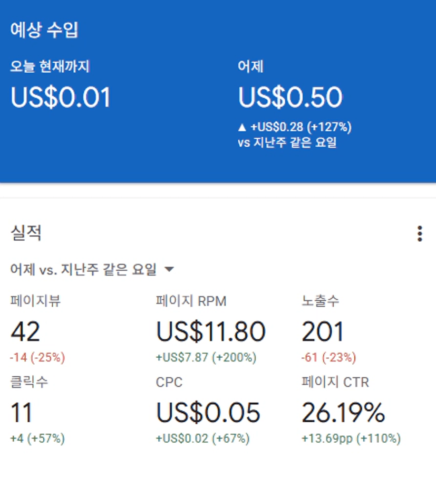The width and height of the screenshot is (436, 504).
Task: Click the +US$0.28 (+127%) change text
Action: point(301,127)
